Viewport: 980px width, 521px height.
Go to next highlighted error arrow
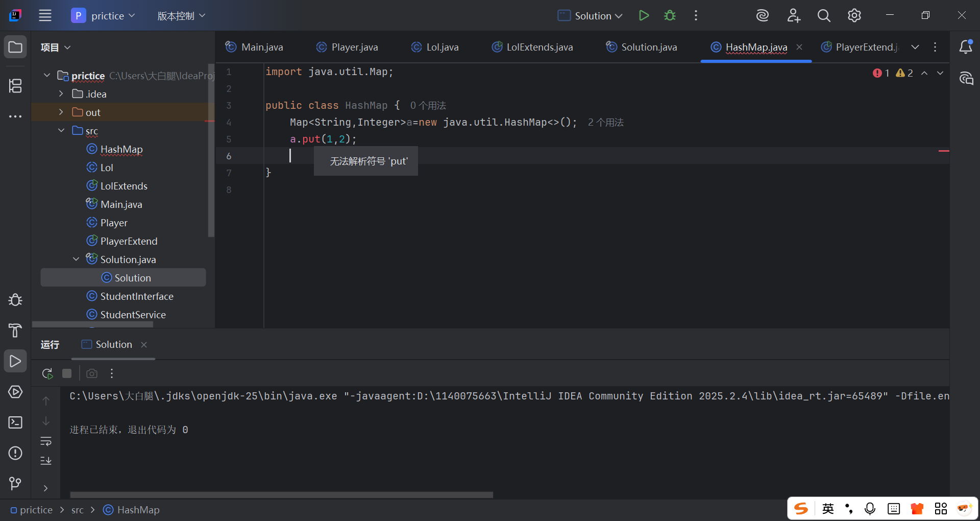pyautogui.click(x=940, y=73)
